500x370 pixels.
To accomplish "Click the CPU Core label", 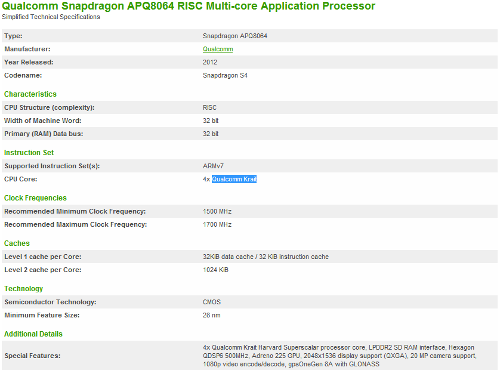I will tap(21, 179).
